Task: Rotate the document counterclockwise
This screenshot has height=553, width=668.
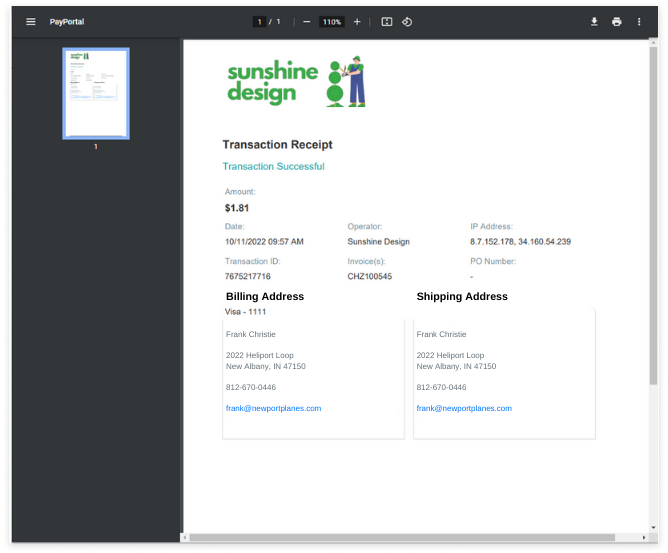Action: point(407,22)
